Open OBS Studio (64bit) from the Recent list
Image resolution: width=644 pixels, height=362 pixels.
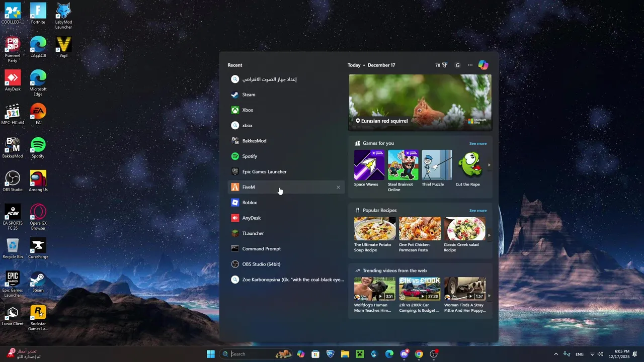286,264
